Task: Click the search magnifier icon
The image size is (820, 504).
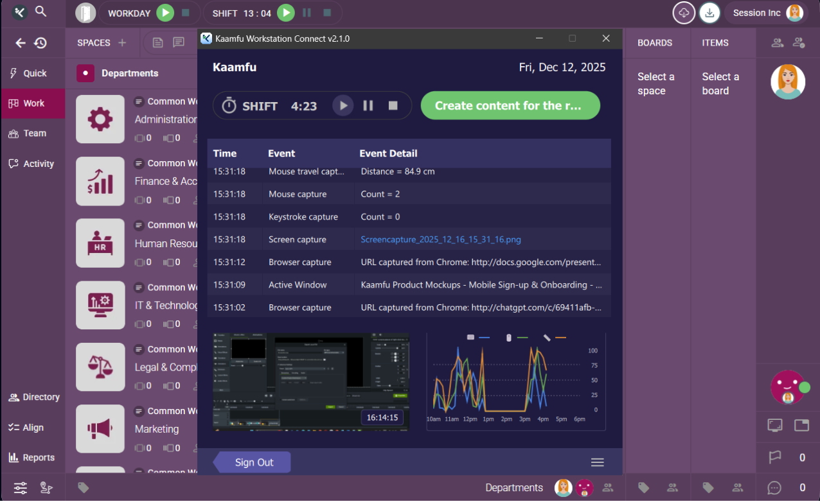Action: (40, 12)
